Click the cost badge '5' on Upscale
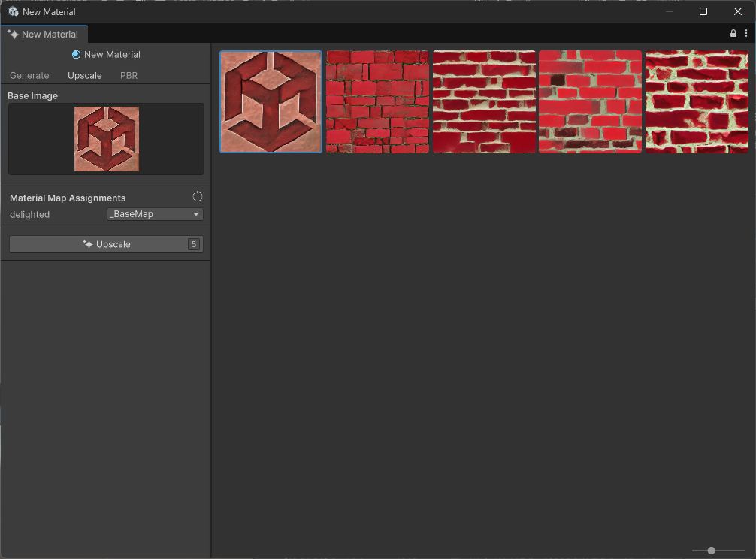This screenshot has height=559, width=756. pos(194,244)
